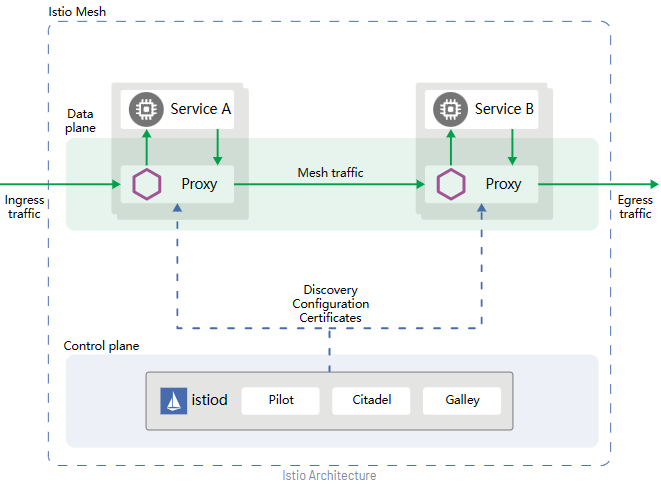Click the Proxy label under Service B

(503, 185)
